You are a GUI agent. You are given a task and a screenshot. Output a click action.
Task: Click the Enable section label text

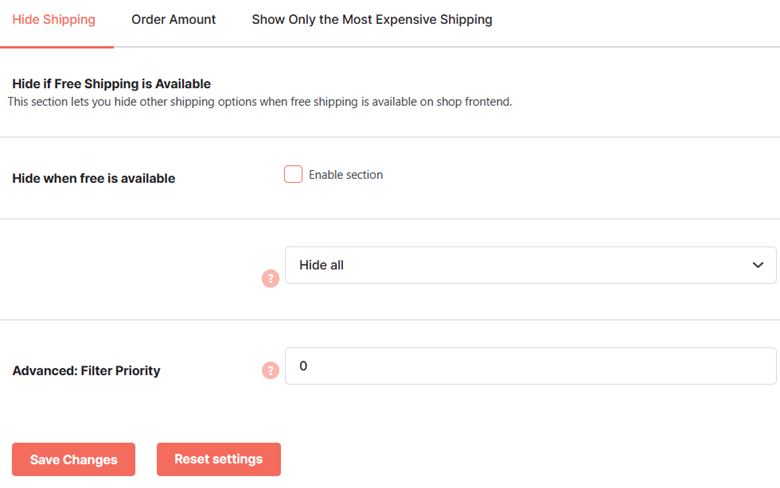346,175
